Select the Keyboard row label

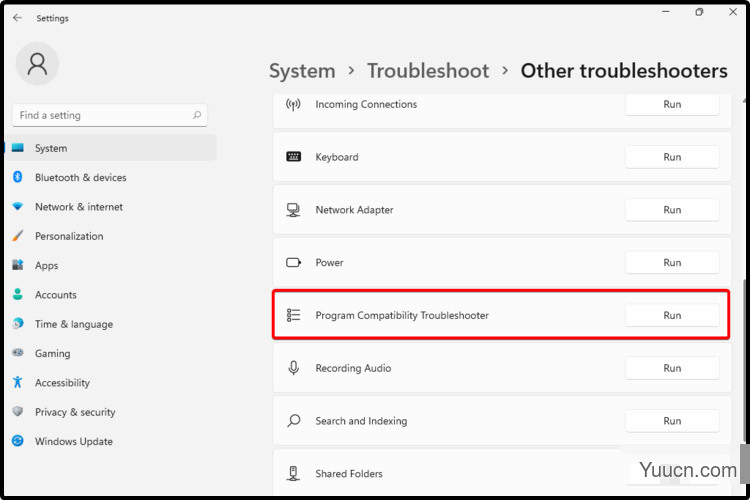[337, 157]
